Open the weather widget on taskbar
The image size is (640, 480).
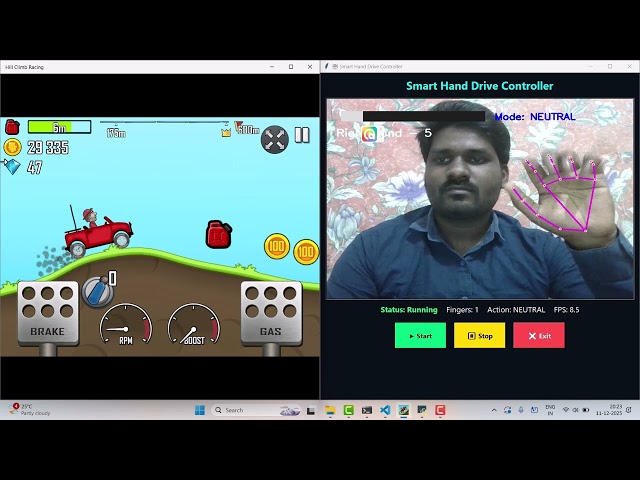click(x=29, y=410)
